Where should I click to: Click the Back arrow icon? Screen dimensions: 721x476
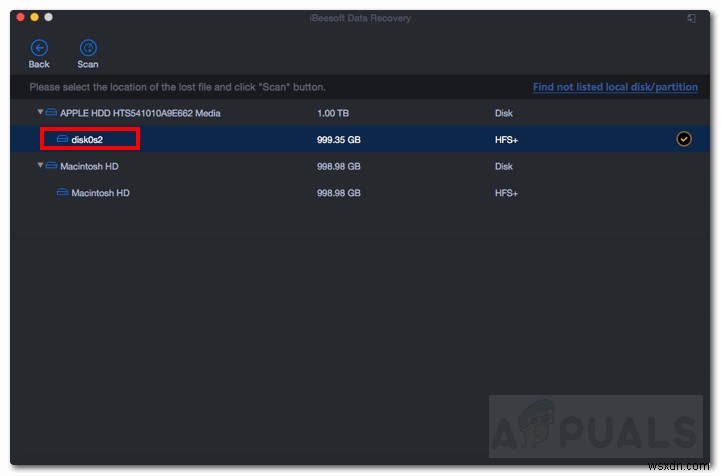tap(39, 47)
